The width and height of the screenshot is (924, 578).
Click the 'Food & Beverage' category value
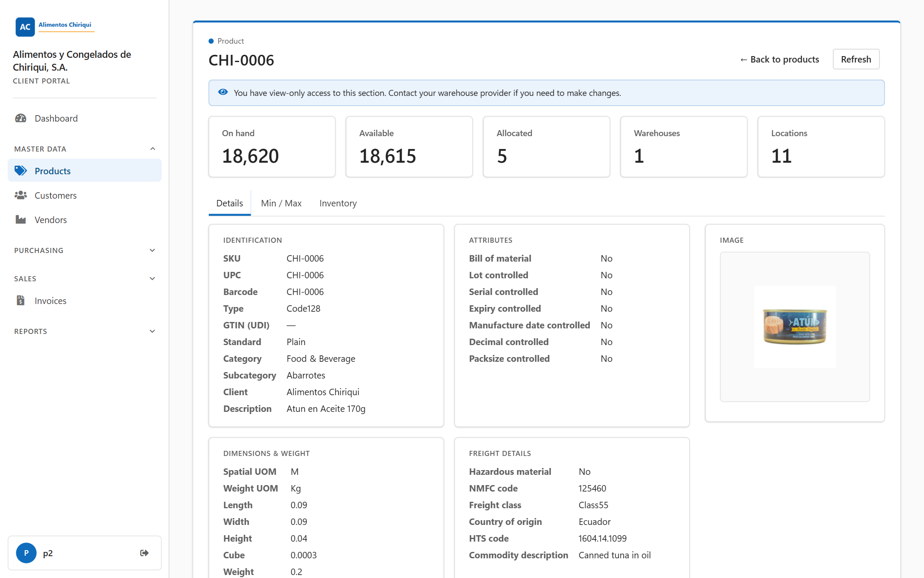[x=321, y=359]
